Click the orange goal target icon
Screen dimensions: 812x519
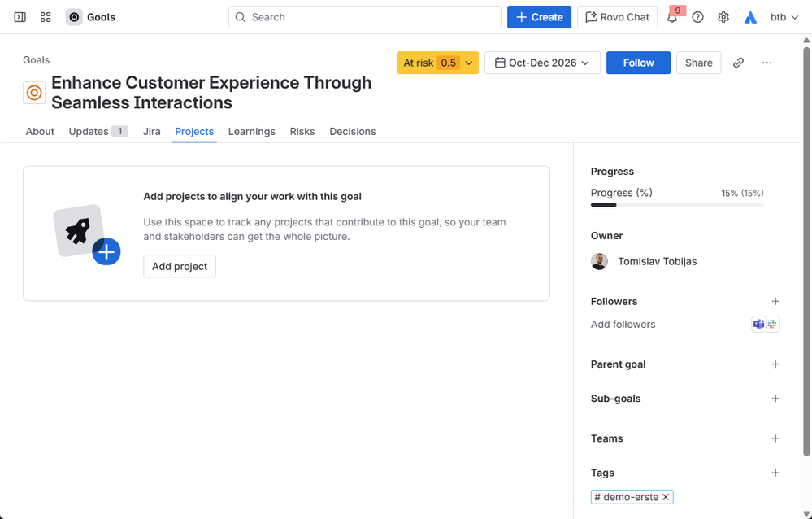point(34,93)
